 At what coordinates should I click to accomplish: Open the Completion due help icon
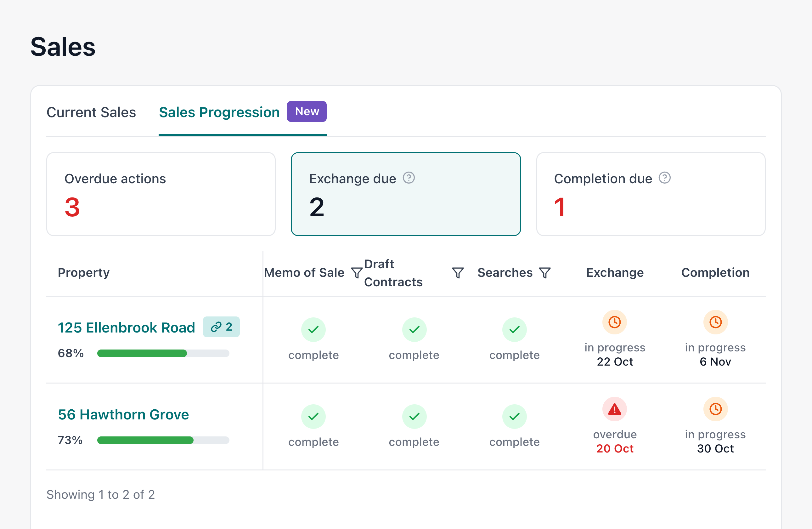[x=664, y=178]
